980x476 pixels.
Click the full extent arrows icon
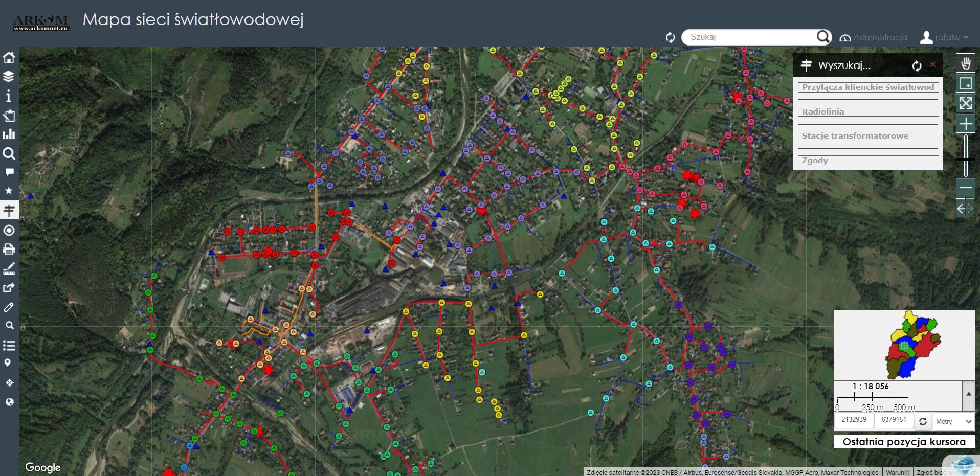click(965, 103)
